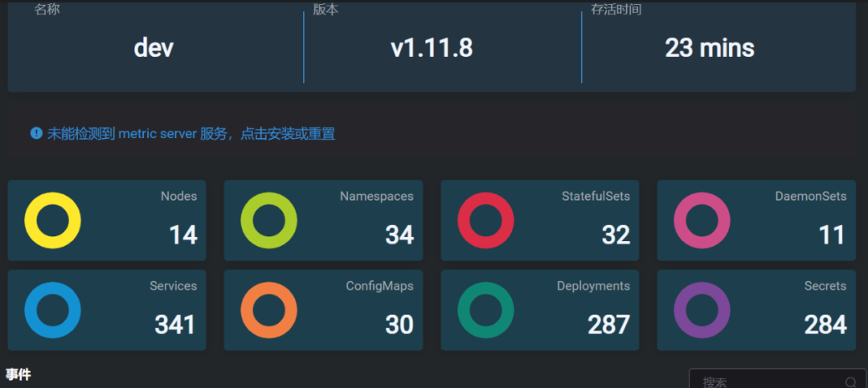Click the Deployments count 287
Screen dimensions: 868x388
tap(609, 325)
